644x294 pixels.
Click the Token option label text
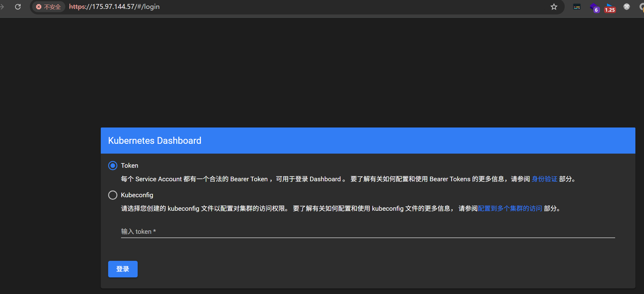[129, 166]
